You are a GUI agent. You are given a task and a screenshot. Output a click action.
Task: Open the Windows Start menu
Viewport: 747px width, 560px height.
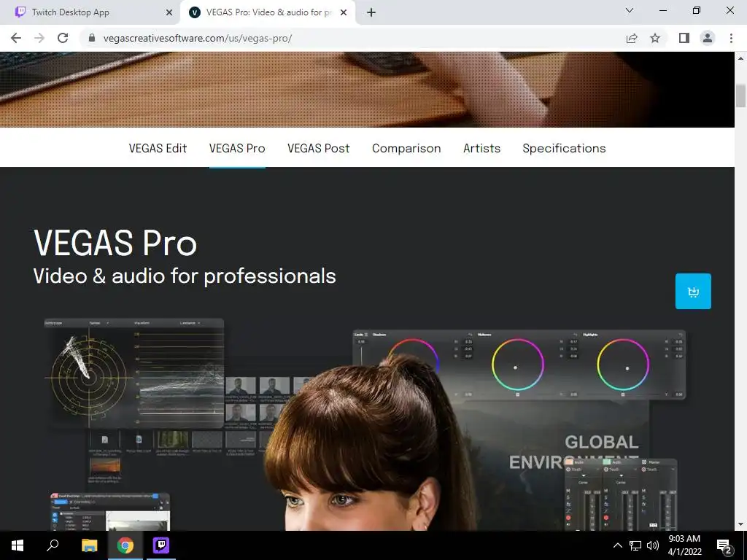coord(18,545)
